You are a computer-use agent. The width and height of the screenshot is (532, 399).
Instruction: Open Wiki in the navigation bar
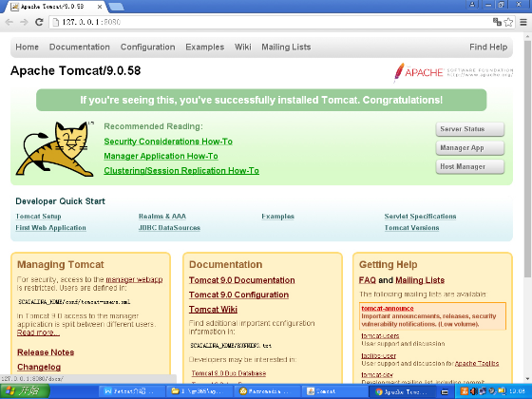pos(243,47)
